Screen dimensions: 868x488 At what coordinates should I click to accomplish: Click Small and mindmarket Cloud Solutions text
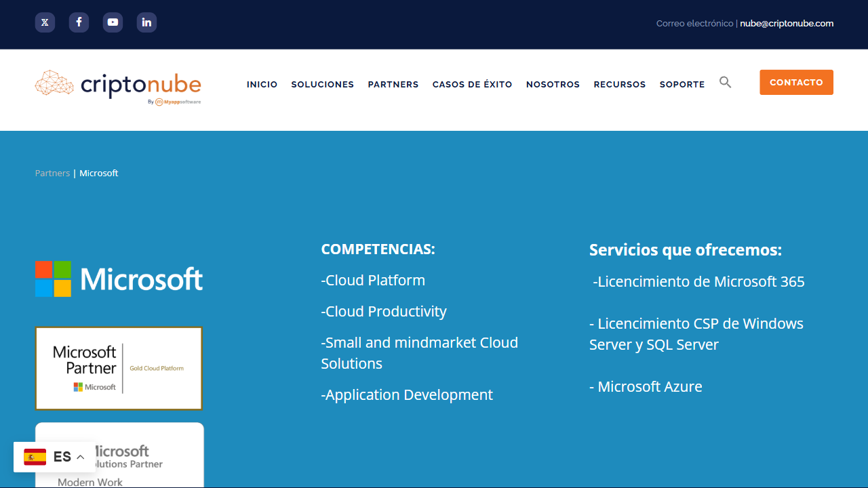click(419, 352)
